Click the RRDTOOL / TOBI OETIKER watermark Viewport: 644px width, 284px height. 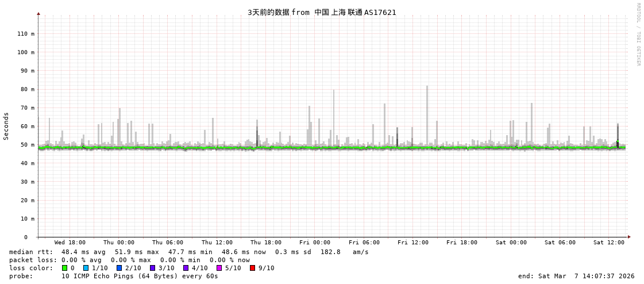point(638,34)
